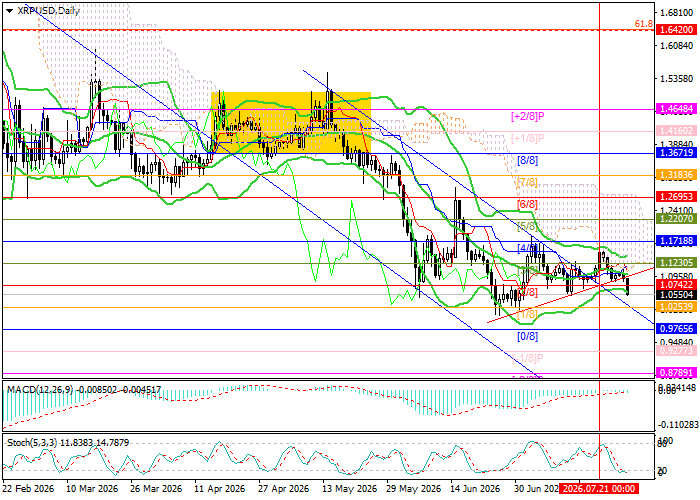The height and width of the screenshot is (500, 700).
Task: Open the XRPUSD,Daily chart dropdown arrow
Action: pyautogui.click(x=9, y=11)
